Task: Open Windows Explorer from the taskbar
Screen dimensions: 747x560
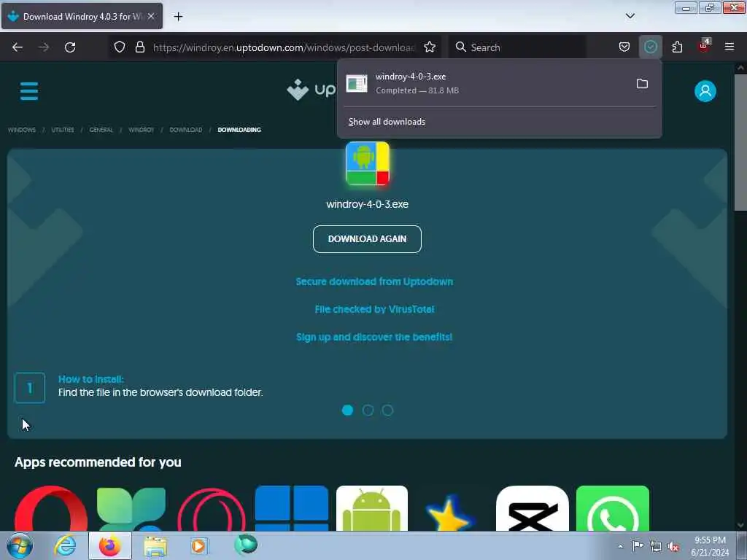Action: 156,546
